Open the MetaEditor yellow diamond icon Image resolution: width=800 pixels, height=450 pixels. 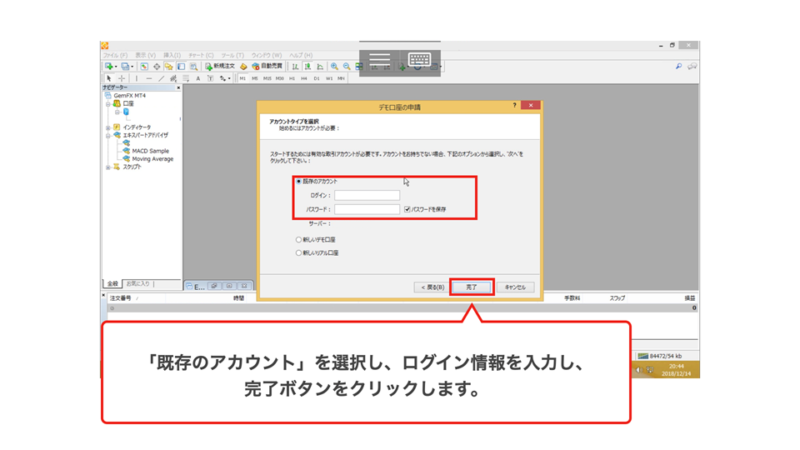click(x=243, y=67)
